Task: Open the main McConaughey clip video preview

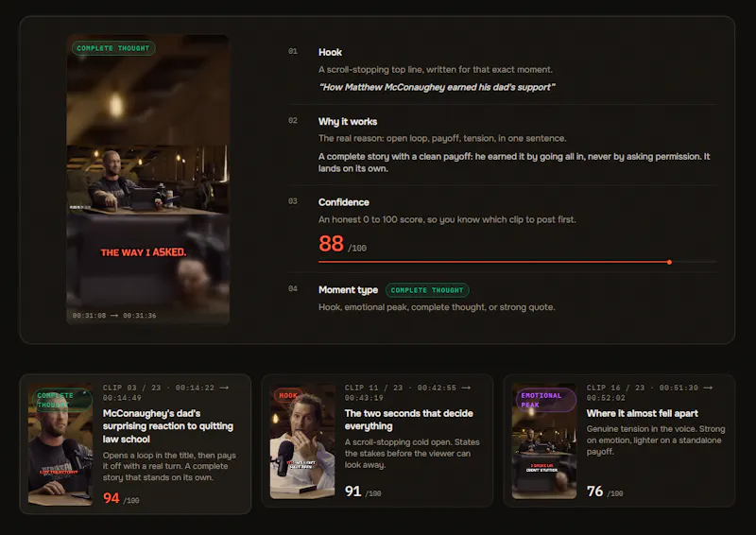Action: click(147, 179)
